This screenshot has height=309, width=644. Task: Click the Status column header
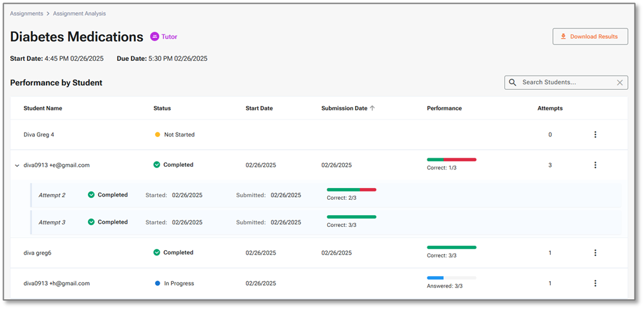tap(162, 108)
